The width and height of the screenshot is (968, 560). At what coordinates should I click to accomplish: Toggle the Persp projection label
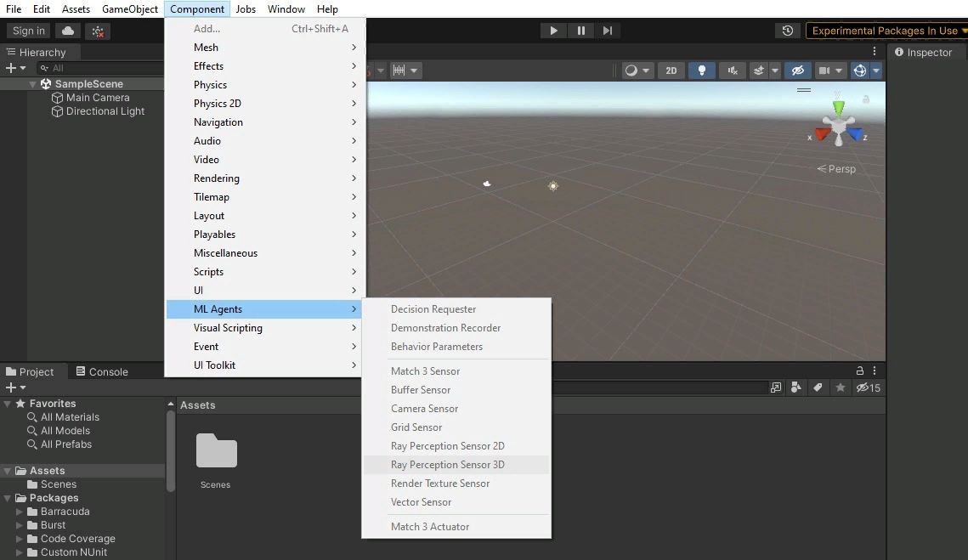[x=836, y=169]
